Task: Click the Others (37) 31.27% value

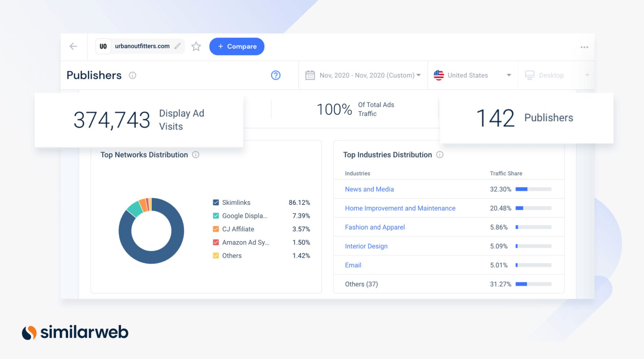Action: coord(500,284)
